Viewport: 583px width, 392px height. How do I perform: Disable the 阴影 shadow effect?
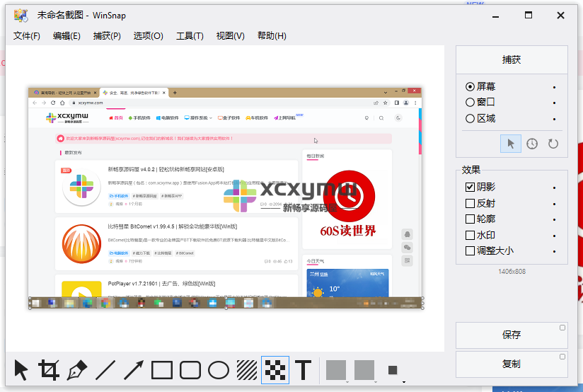tap(480, 187)
